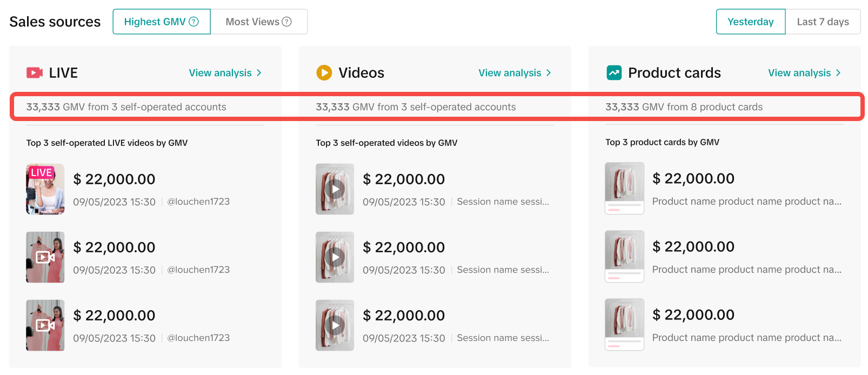Play the first video thumbnail in Videos

pos(335,189)
